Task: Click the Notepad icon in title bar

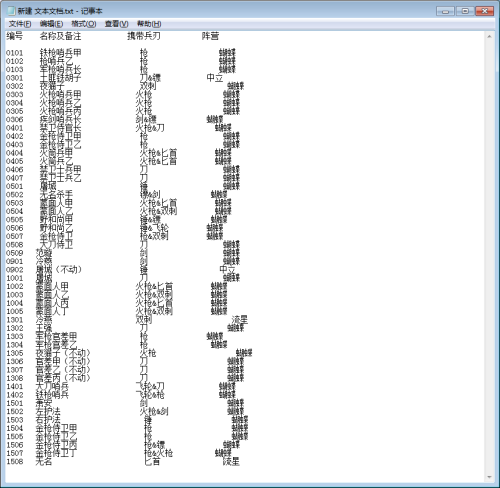Action: click(12, 11)
